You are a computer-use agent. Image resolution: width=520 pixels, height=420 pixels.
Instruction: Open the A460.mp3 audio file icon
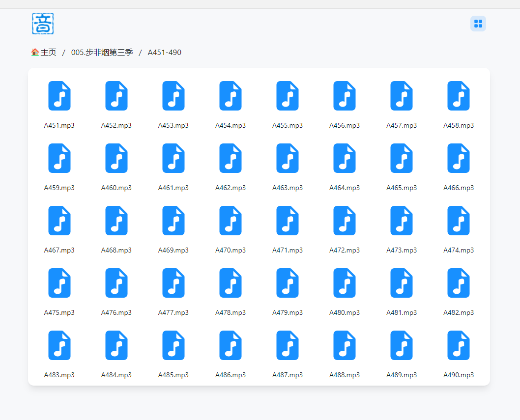(116, 158)
